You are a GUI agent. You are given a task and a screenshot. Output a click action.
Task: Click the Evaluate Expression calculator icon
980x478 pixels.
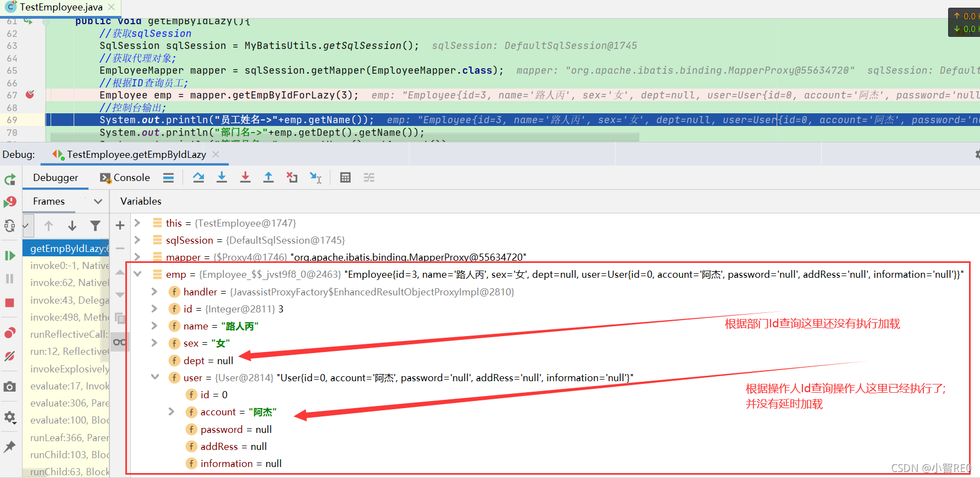[x=345, y=178]
